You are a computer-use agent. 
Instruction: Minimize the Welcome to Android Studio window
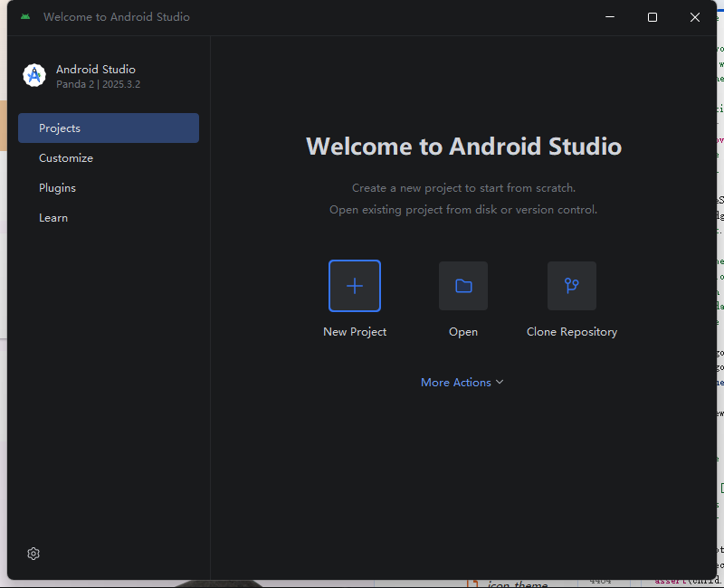click(x=610, y=17)
